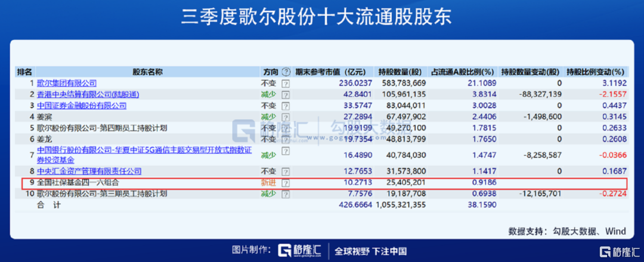Click the question icon in 中央汇金资产管理 row

click(x=286, y=171)
